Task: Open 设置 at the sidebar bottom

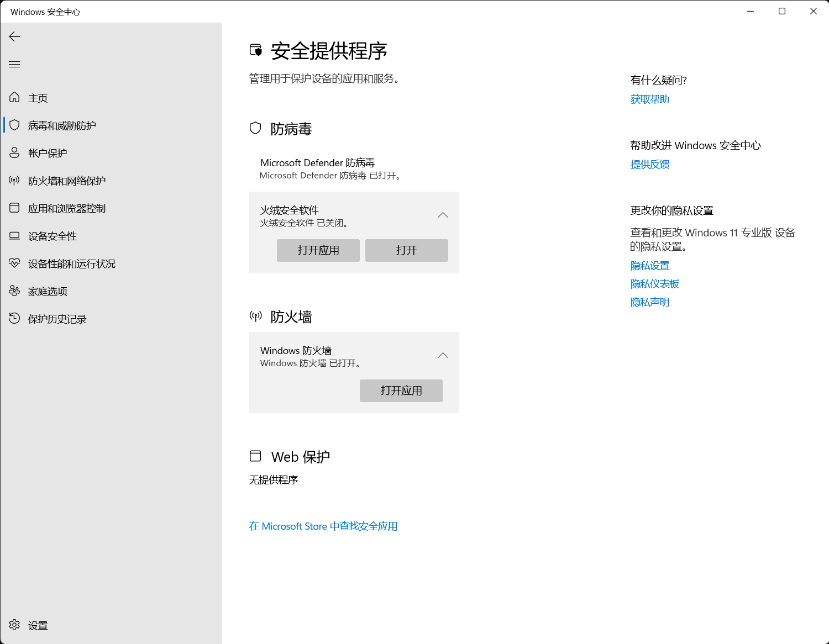Action: [111, 625]
